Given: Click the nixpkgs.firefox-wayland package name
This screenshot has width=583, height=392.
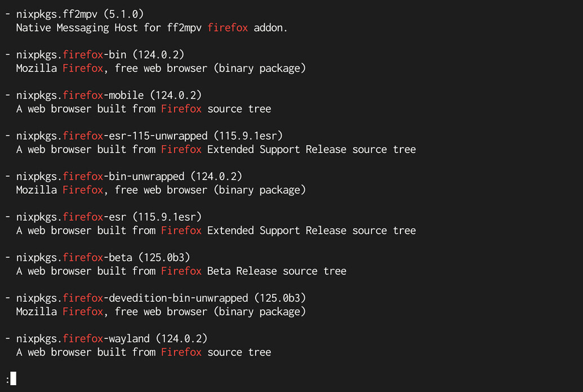Looking at the screenshot, I should click(x=83, y=338).
